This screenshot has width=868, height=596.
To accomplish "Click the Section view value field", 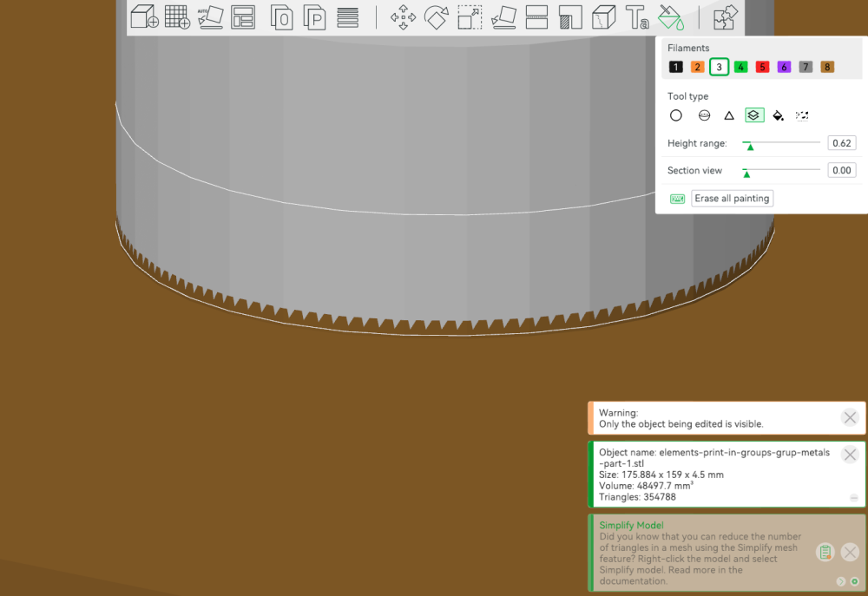I will point(841,170).
